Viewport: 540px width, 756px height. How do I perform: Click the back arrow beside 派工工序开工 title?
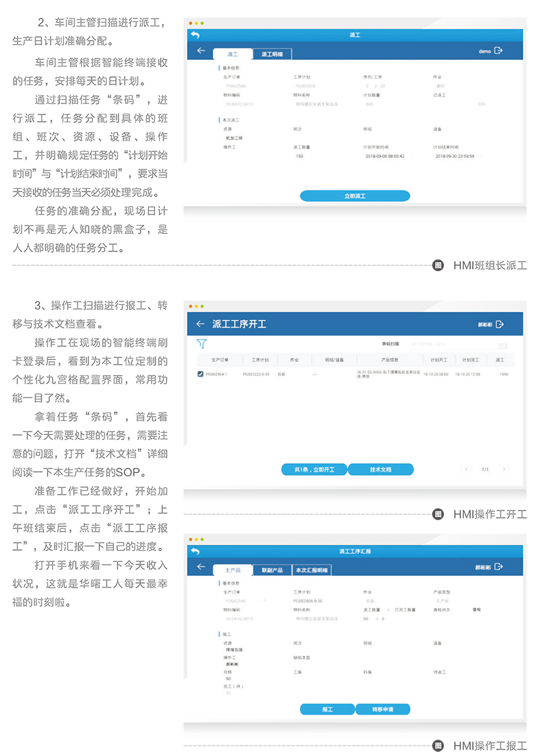201,324
